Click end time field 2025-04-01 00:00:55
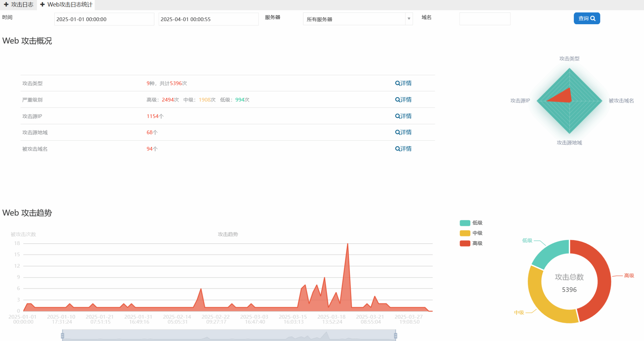Image resolution: width=644 pixels, height=341 pixels. pos(208,19)
